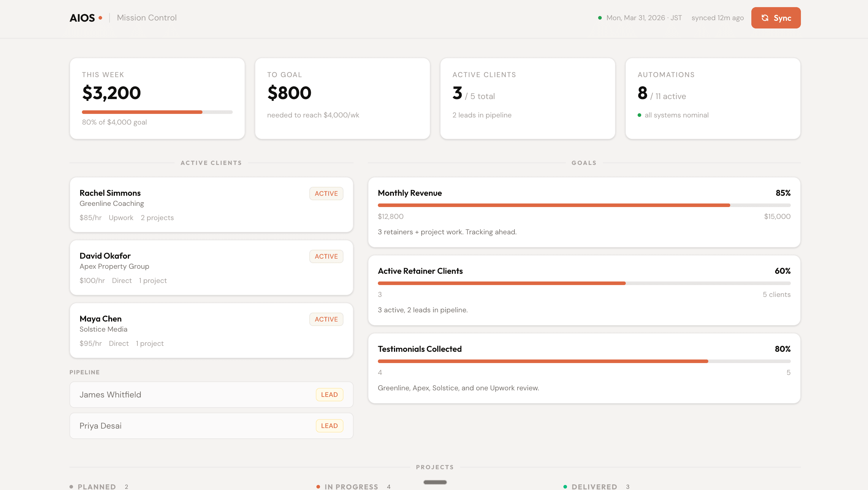The width and height of the screenshot is (868, 490).
Task: Toggle David Okafor's ACTIVE badge
Action: (326, 256)
